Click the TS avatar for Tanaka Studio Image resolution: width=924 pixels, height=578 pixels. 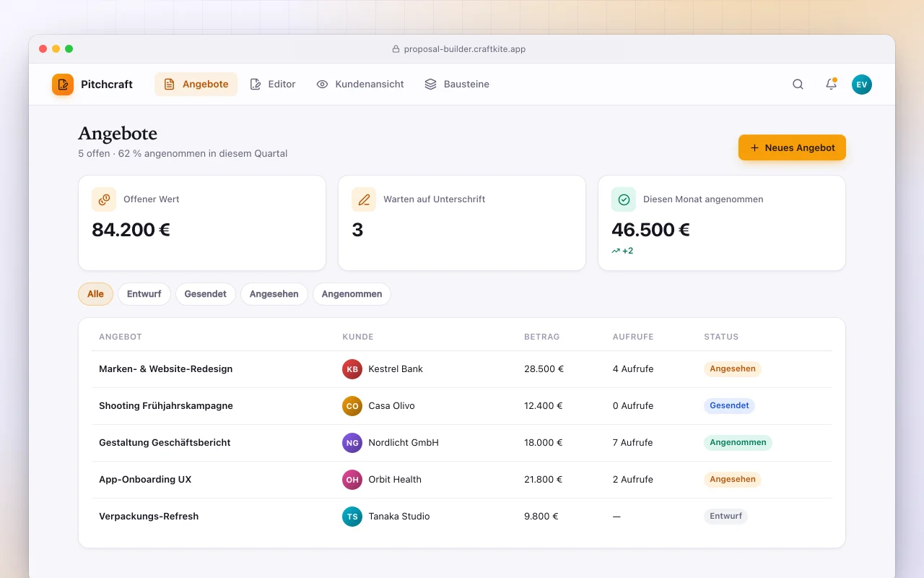[352, 517]
